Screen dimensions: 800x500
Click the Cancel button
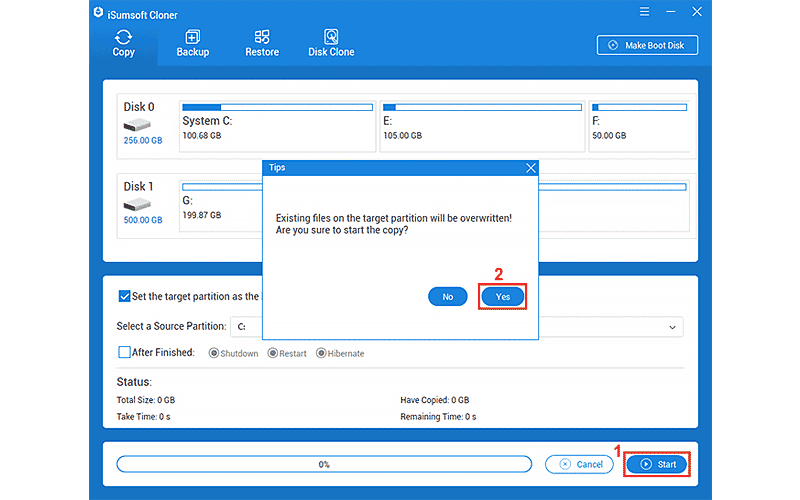(x=579, y=464)
